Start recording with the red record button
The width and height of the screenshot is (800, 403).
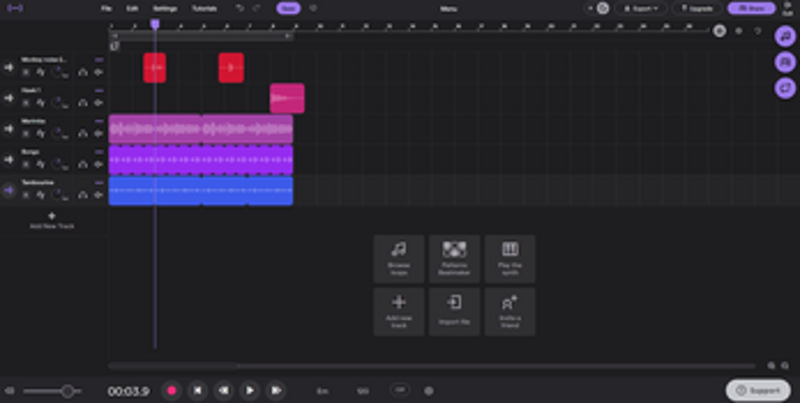172,391
